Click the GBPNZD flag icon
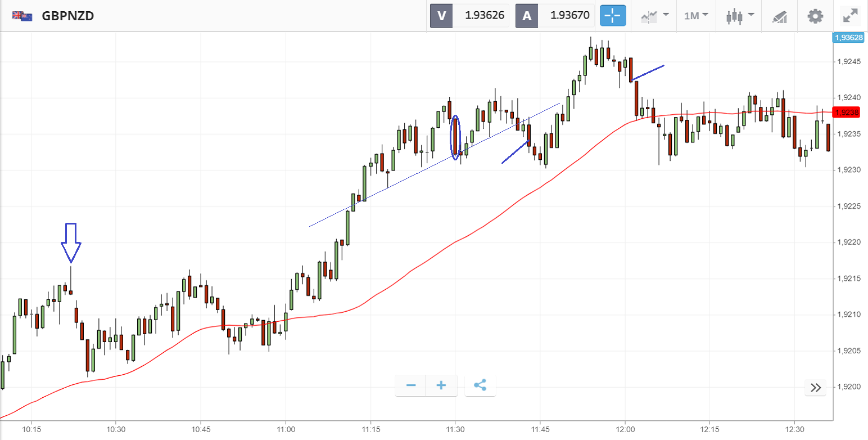The width and height of the screenshot is (868, 440). [23, 16]
